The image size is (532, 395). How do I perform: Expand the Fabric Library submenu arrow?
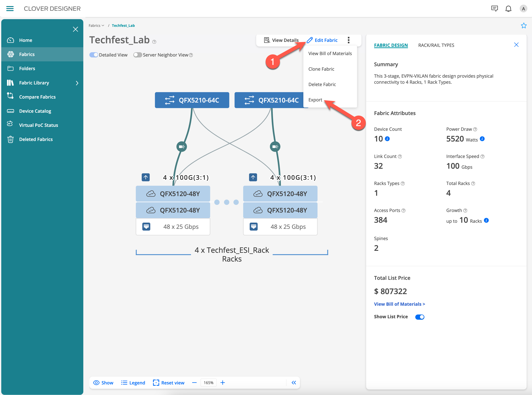point(77,83)
